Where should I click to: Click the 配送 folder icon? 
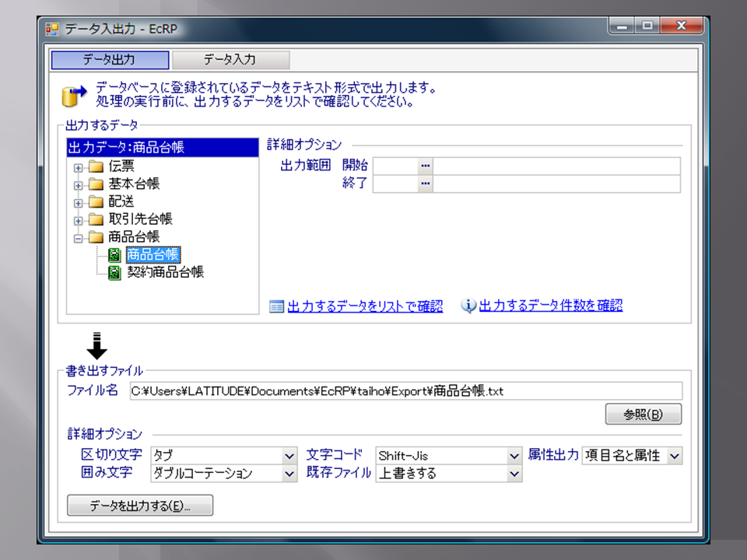pos(96,202)
